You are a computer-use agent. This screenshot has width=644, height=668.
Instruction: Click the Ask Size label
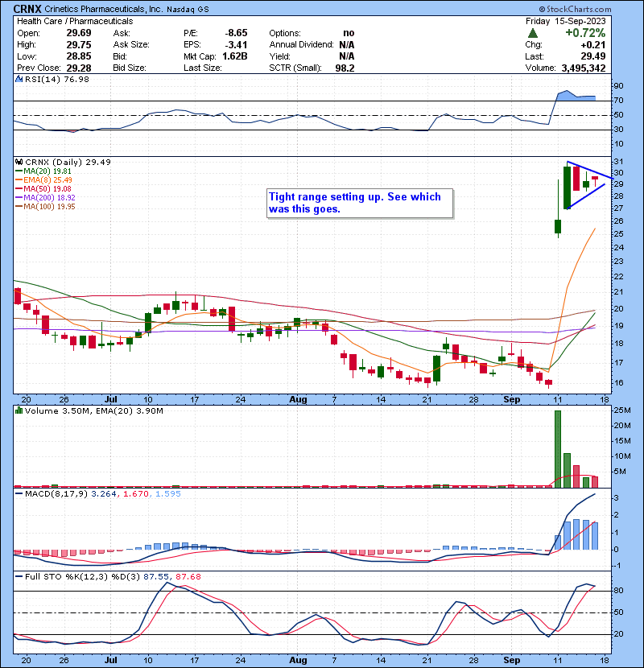click(131, 45)
